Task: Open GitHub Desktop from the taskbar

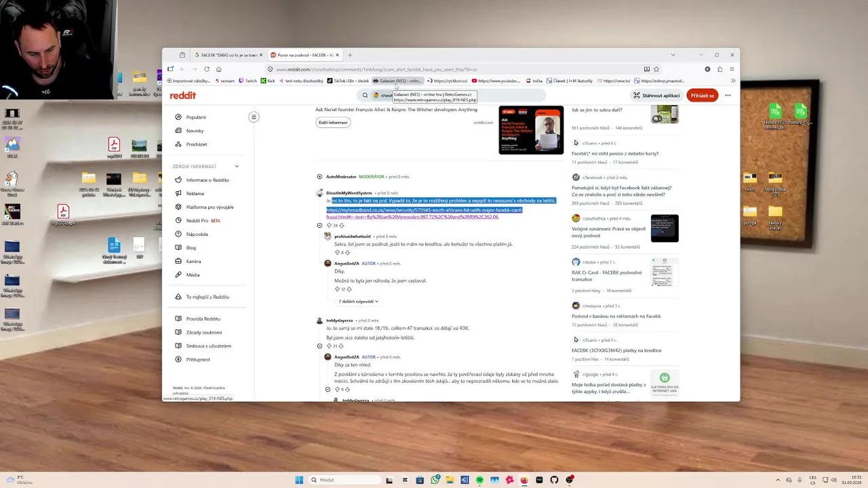Action: pos(554,480)
